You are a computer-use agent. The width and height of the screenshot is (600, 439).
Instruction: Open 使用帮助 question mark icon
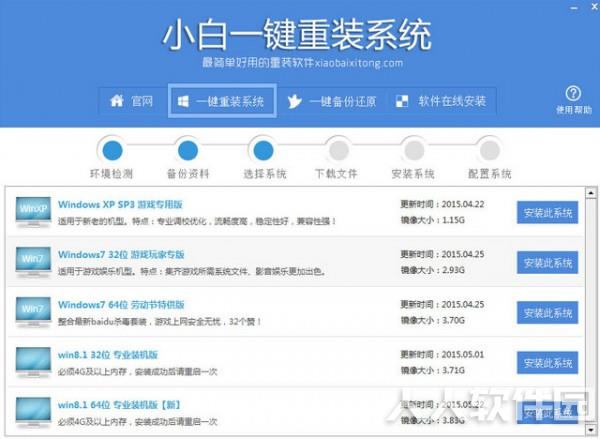click(x=573, y=93)
